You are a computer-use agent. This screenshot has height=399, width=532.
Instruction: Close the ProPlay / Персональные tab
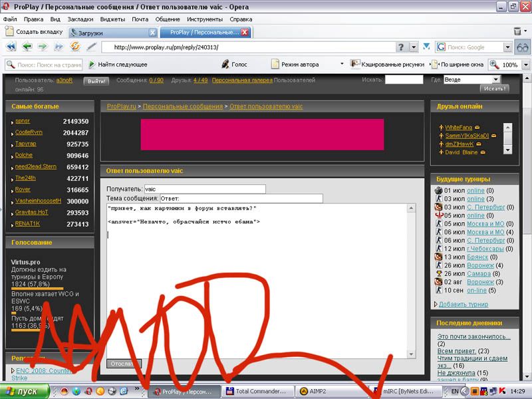click(244, 32)
